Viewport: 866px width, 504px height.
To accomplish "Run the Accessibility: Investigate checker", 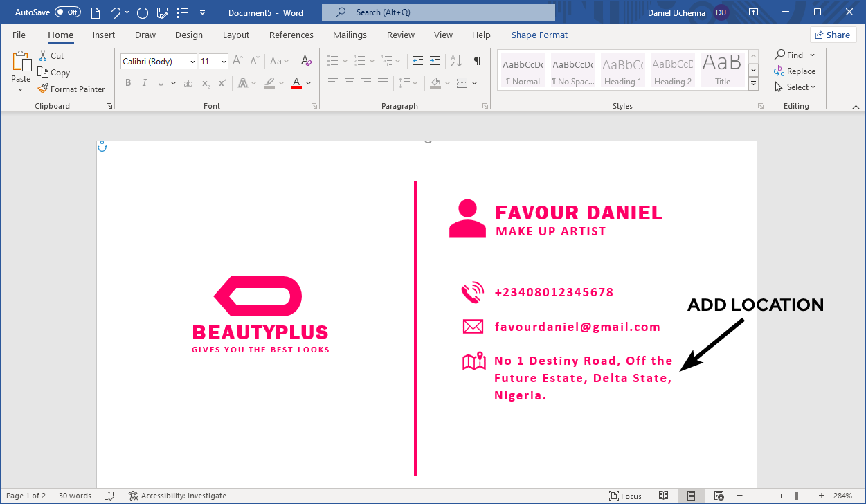I will (177, 496).
